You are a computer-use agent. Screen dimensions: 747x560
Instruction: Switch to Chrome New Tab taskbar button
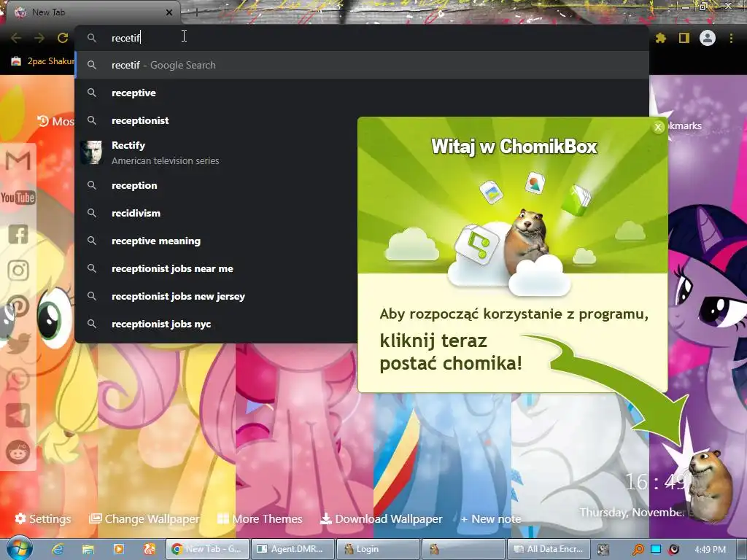(x=207, y=549)
